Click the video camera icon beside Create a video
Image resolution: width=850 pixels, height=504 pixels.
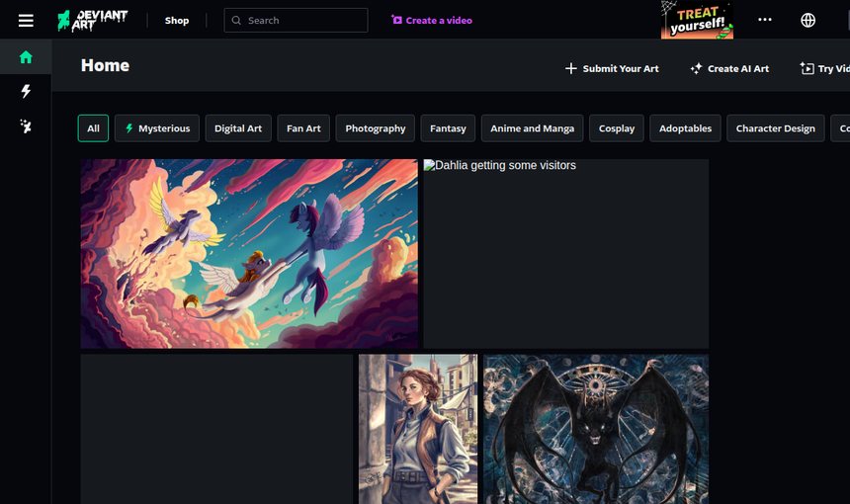(396, 20)
